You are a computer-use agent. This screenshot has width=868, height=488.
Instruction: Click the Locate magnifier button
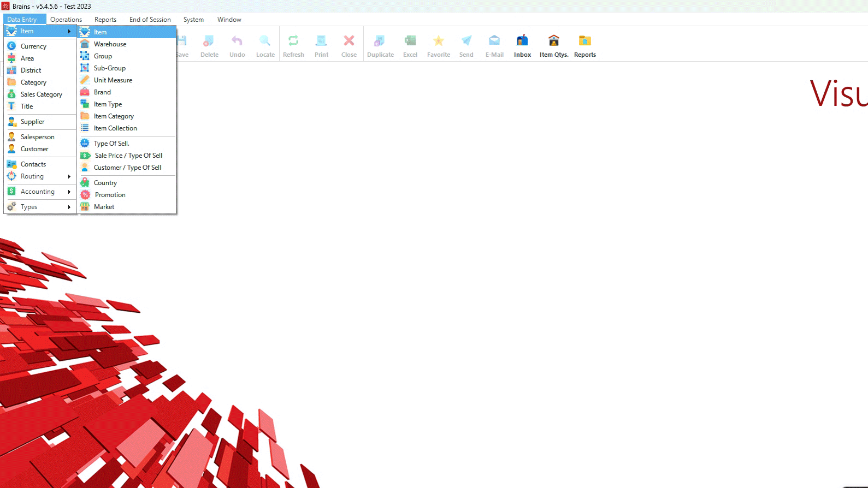coord(265,46)
